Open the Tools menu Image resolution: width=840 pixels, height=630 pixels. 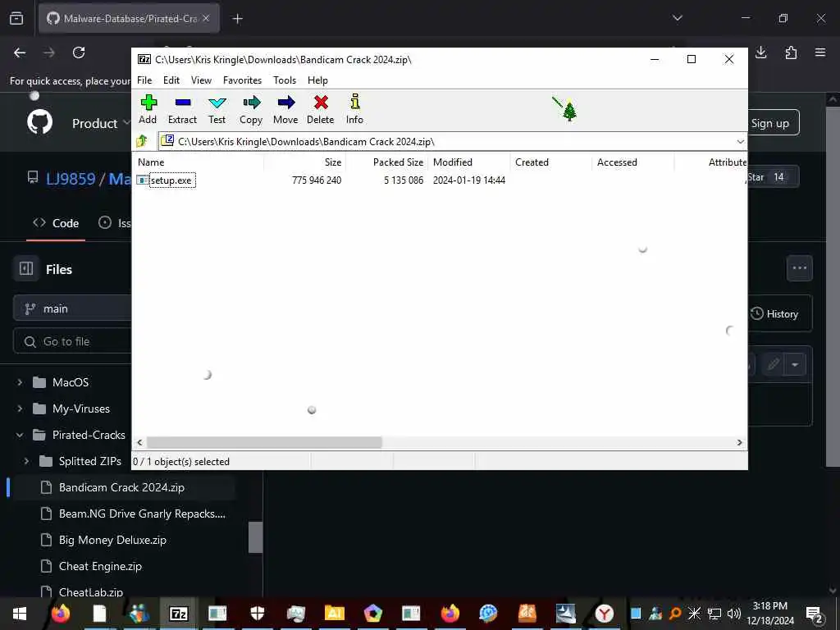pos(285,80)
